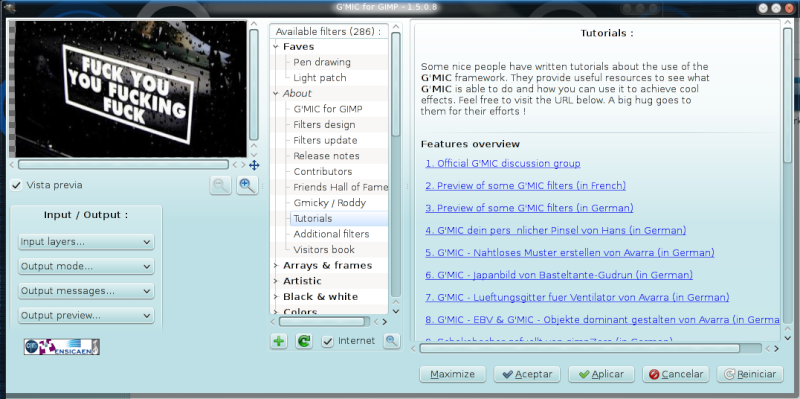
Task: Click the Reiniciar button
Action: [750, 374]
